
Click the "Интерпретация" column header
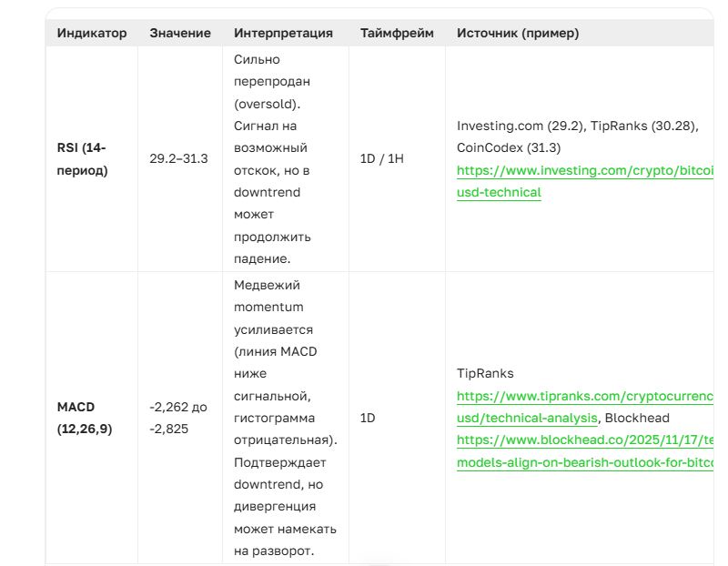click(x=283, y=33)
